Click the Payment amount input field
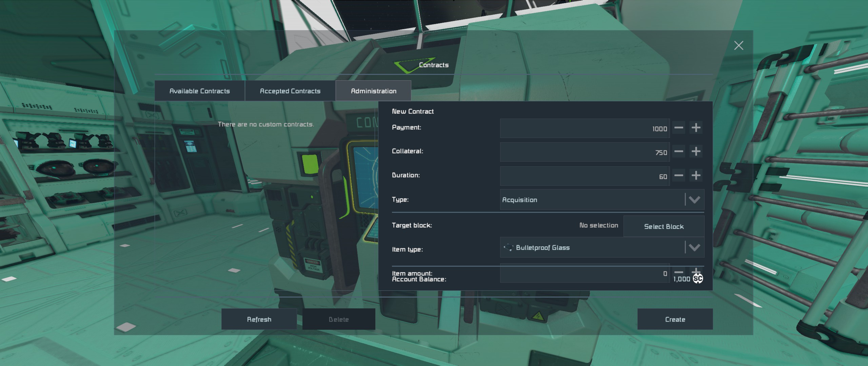The width and height of the screenshot is (868, 366). click(584, 128)
